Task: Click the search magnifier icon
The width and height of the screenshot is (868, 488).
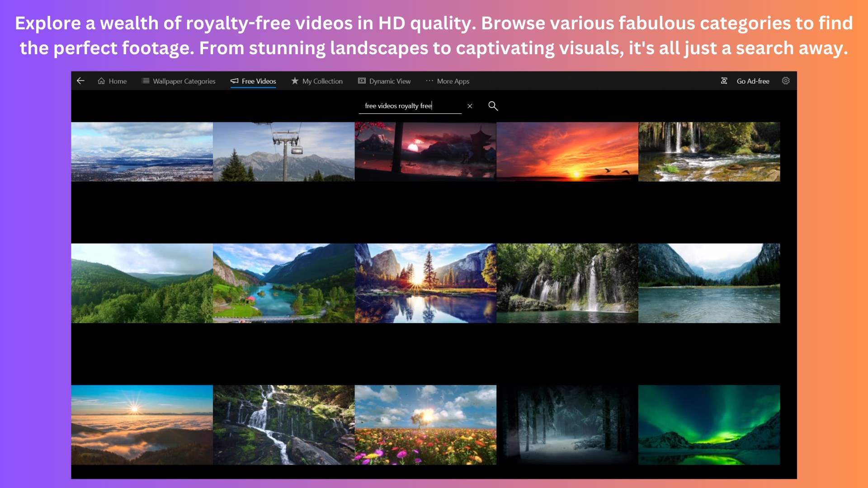Action: [493, 106]
